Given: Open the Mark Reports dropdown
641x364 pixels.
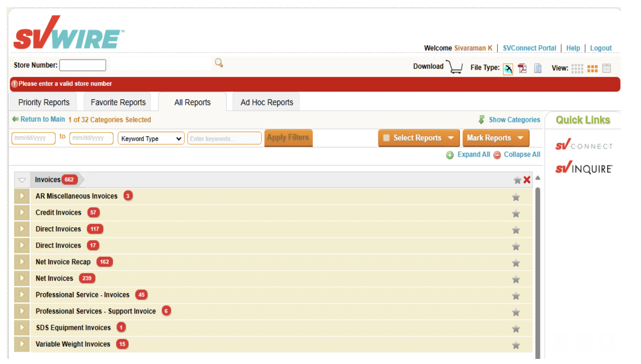Looking at the screenshot, I should tap(495, 138).
